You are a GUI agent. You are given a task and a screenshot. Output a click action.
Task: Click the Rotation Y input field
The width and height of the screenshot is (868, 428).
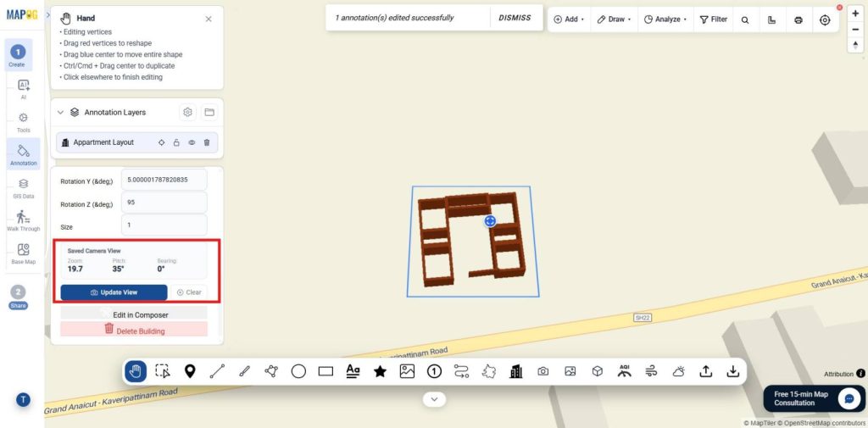pyautogui.click(x=164, y=180)
